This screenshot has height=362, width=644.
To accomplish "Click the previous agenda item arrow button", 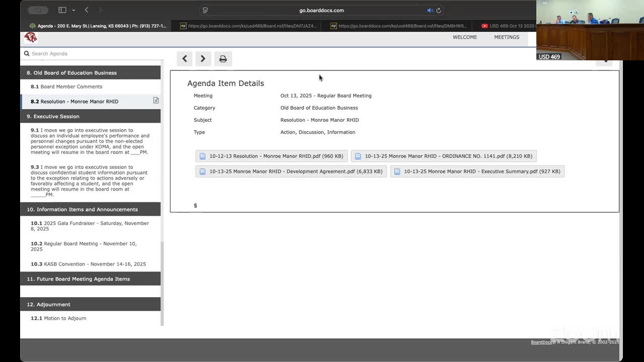I will click(185, 59).
